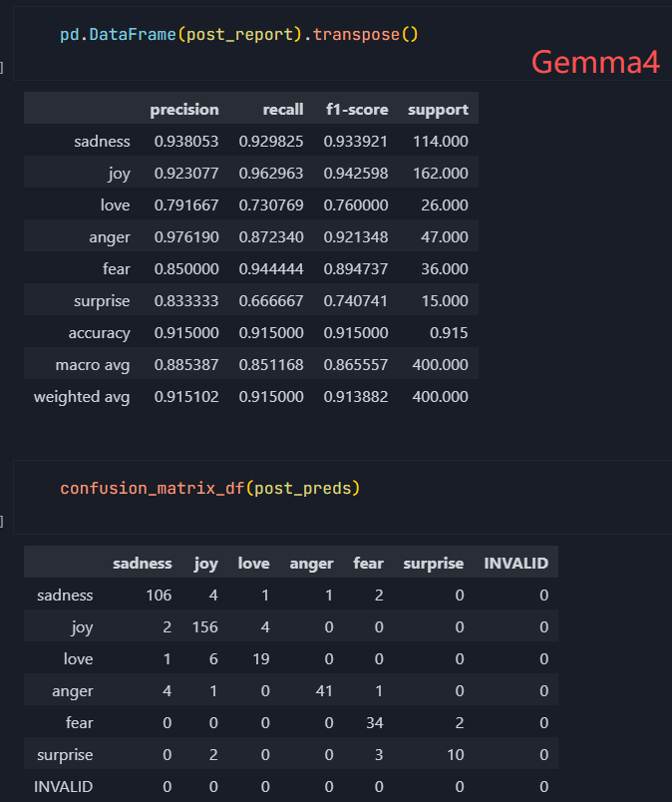Select joy f1-score value 0.942598
The image size is (672, 802).
(356, 174)
